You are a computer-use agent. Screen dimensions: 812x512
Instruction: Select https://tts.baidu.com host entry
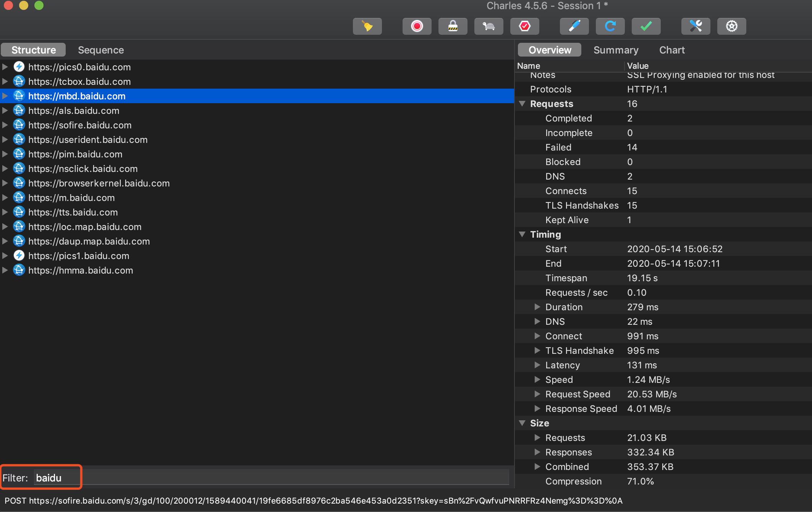click(73, 212)
